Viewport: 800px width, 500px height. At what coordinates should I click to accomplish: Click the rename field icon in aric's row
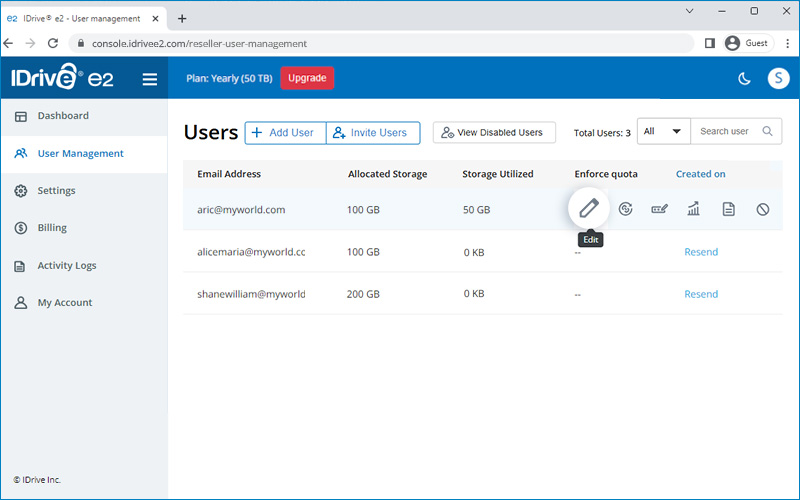pyautogui.click(x=659, y=209)
